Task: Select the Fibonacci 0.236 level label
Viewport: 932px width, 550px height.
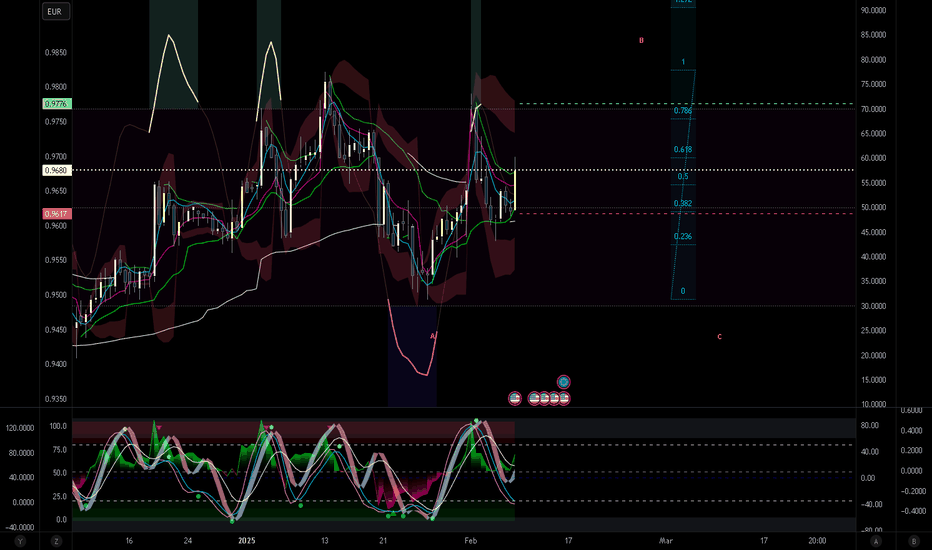Action: coord(682,236)
